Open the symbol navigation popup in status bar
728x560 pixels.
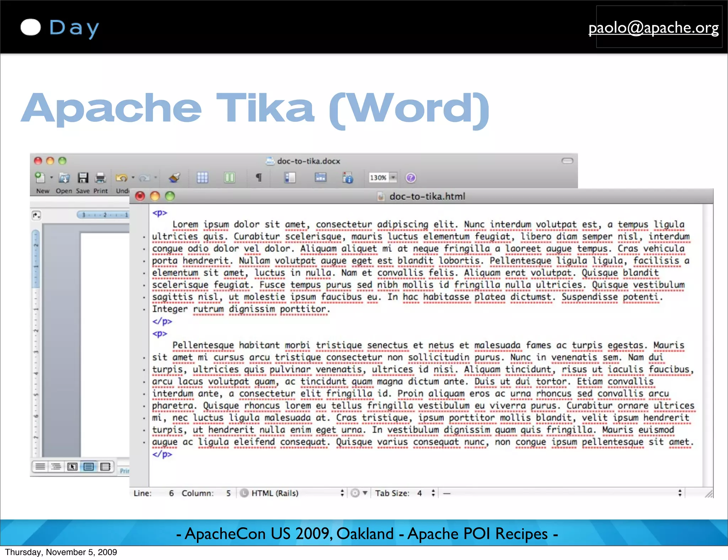click(x=562, y=493)
